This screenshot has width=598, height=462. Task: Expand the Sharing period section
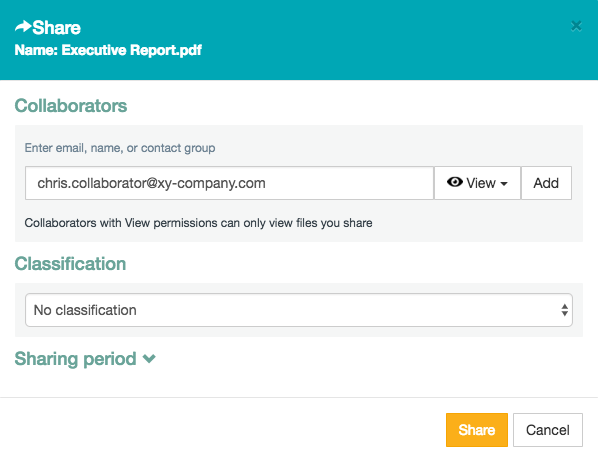click(85, 359)
